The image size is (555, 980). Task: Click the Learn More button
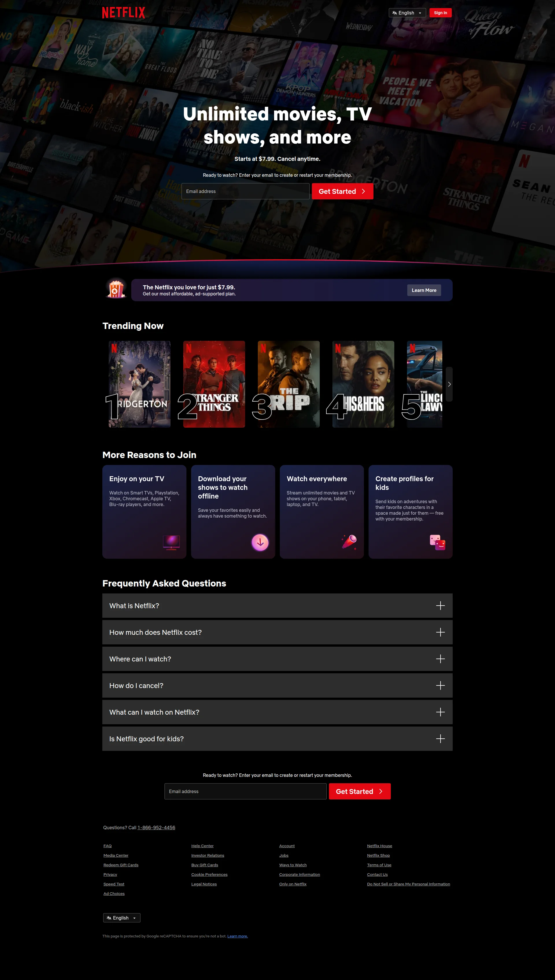[x=423, y=290]
